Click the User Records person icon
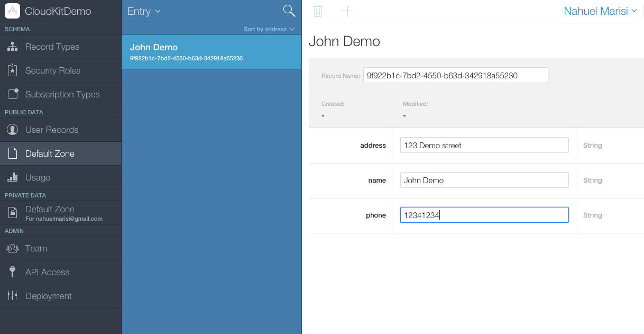Viewport: 644px width, 334px height. click(13, 130)
